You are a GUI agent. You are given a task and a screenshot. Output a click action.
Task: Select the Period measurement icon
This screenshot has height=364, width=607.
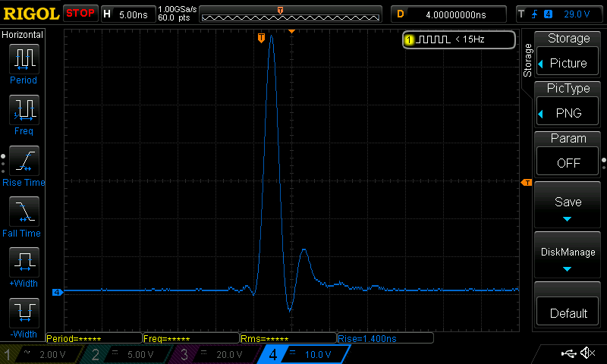(24, 58)
